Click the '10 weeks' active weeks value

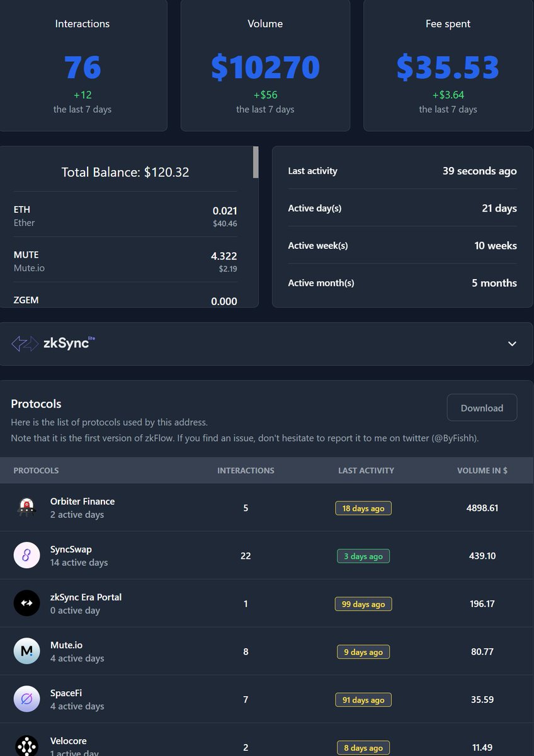tap(496, 246)
